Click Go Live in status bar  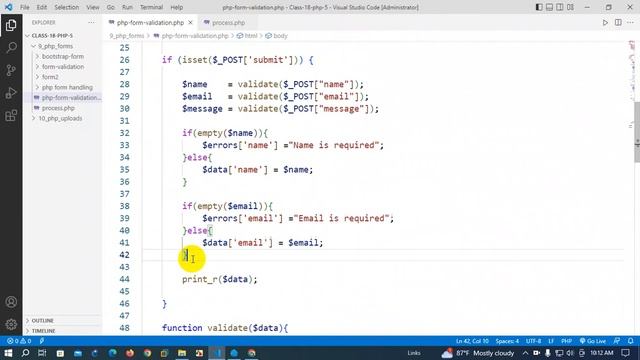pos(593,341)
